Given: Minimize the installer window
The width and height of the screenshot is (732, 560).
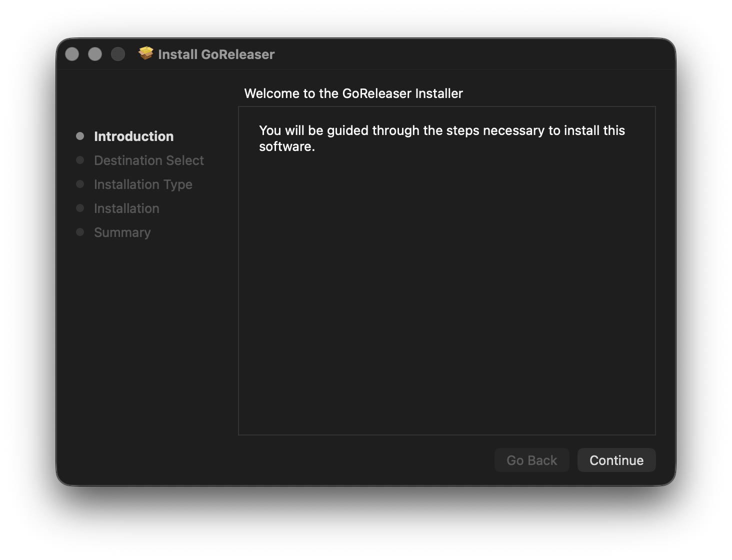Looking at the screenshot, I should click(x=95, y=54).
